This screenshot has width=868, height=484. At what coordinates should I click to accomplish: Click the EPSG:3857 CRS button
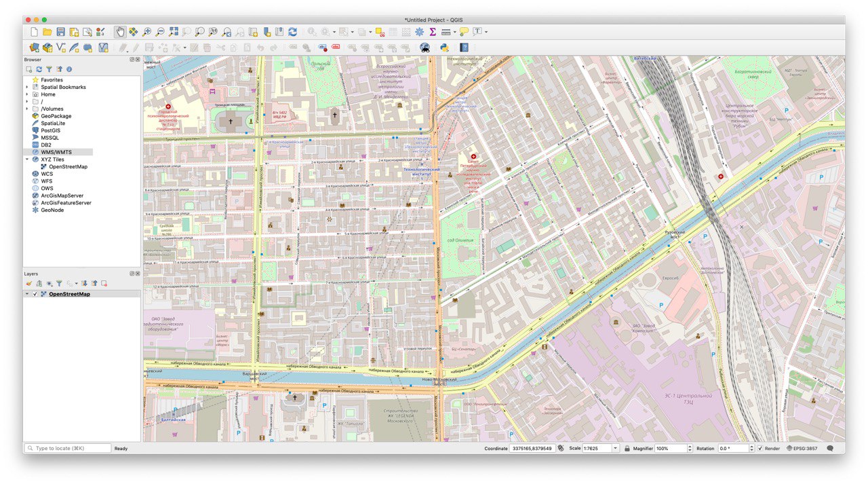(801, 449)
